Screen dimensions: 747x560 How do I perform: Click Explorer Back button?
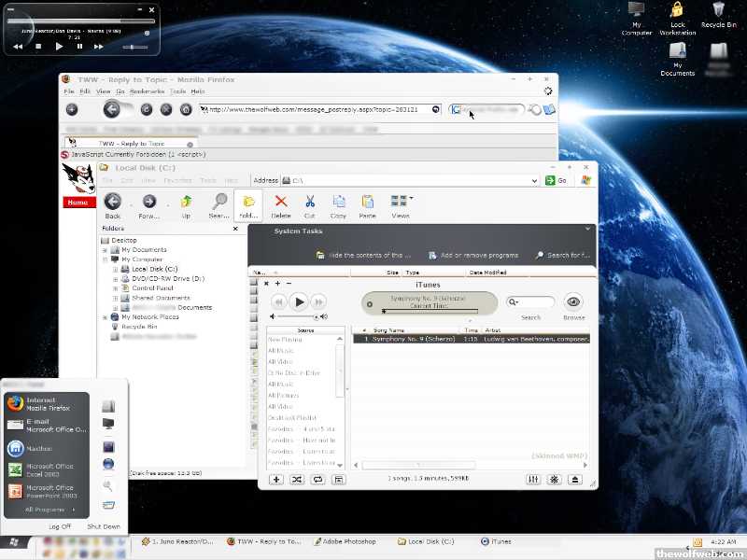click(113, 205)
